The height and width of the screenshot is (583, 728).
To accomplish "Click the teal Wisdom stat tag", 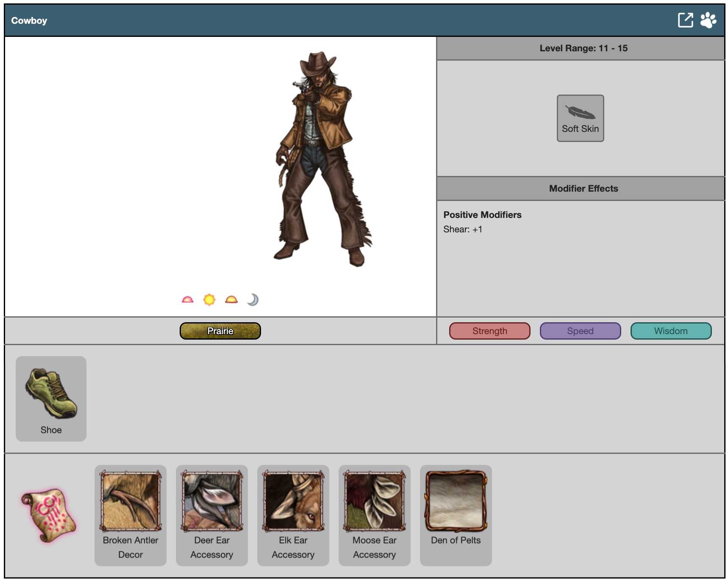I will click(x=671, y=331).
